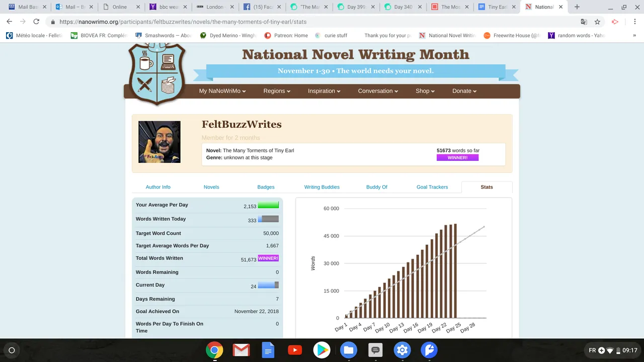The height and width of the screenshot is (362, 644).
Task: Open the blue F app in the shelf
Action: 429,350
